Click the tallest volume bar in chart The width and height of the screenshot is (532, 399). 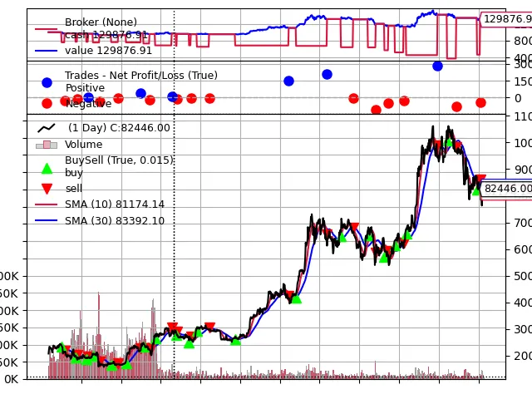[x=99, y=335]
